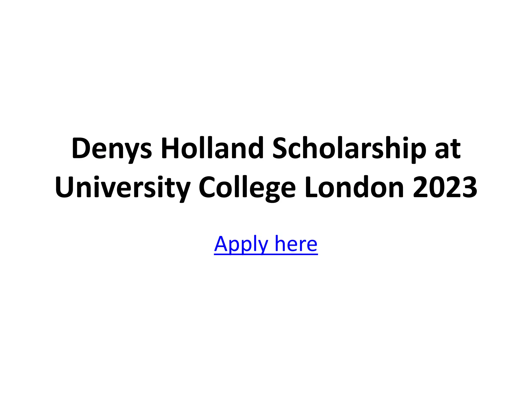Viewport: 532px width, 399px height.
Task: Click the word "Holland" in the title
Action: coord(212,148)
